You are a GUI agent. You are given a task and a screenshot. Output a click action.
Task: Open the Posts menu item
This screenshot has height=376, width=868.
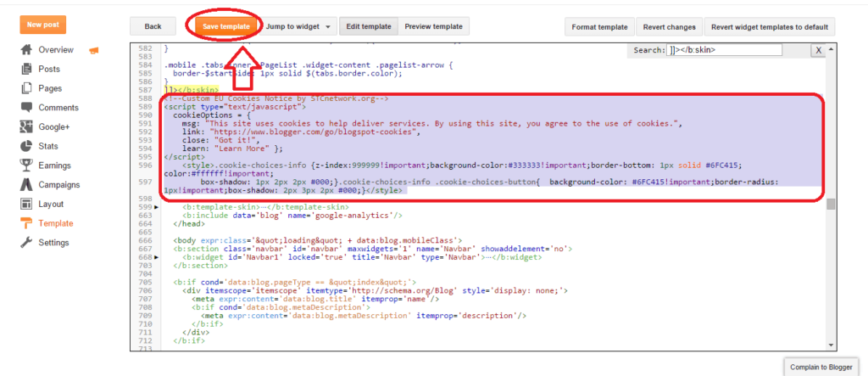coord(49,70)
